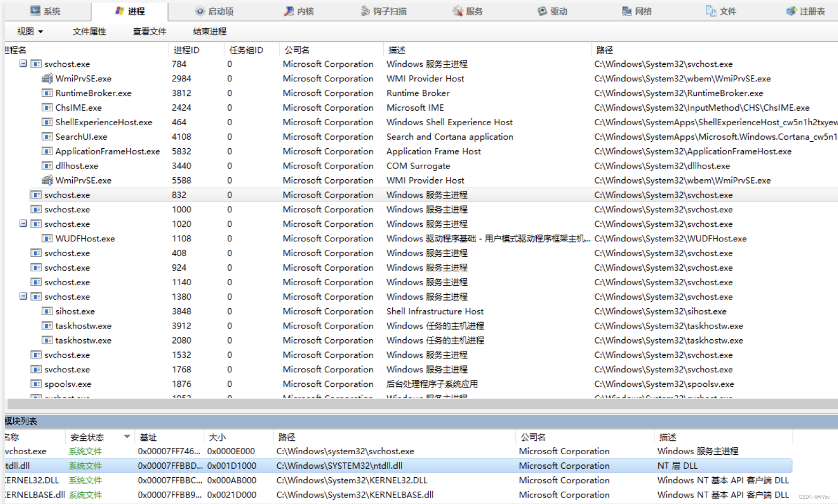
Task: Open the 系统 tab
Action: click(45, 11)
